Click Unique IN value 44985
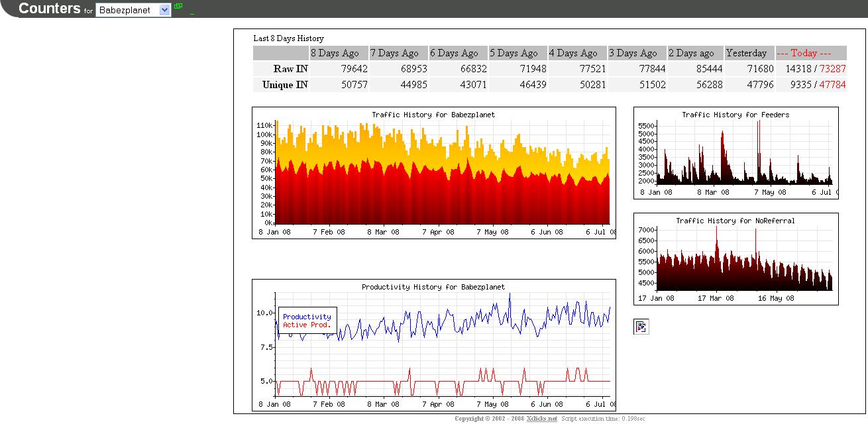 pos(414,85)
